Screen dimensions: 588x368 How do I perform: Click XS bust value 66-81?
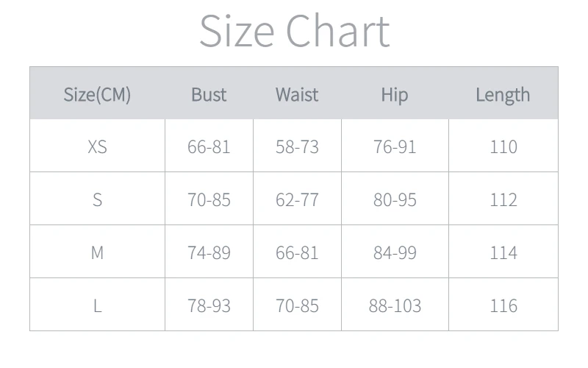tap(209, 146)
